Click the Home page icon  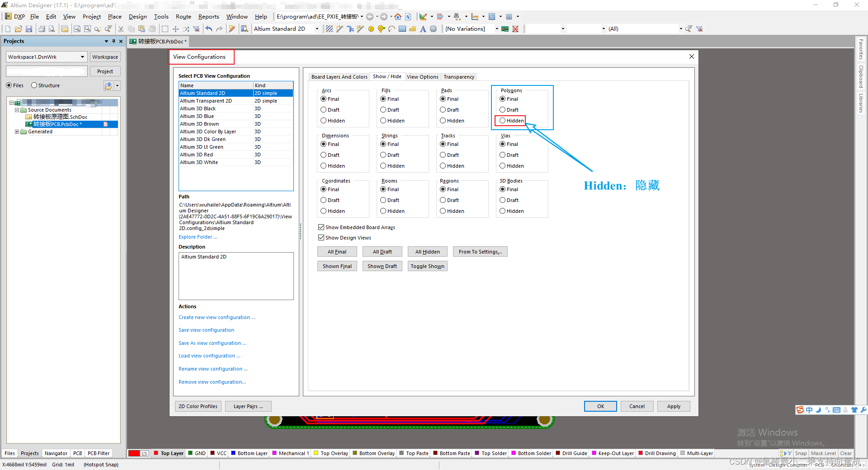[398, 17]
